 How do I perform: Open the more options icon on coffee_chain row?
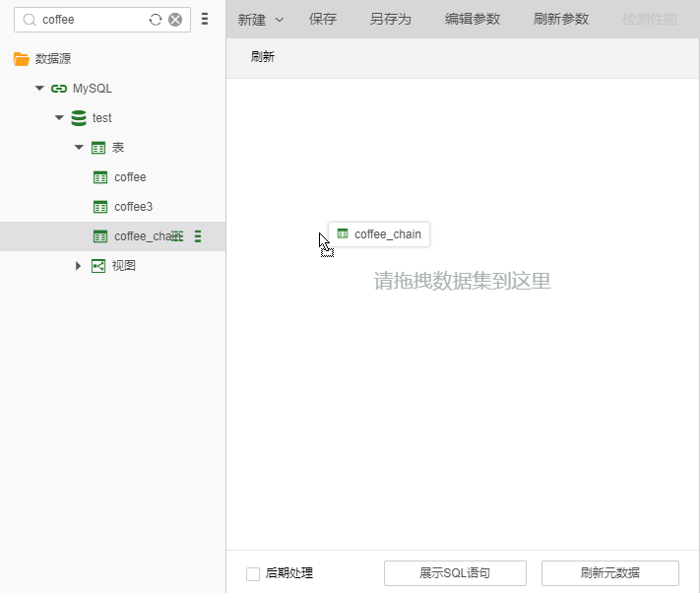tap(198, 236)
